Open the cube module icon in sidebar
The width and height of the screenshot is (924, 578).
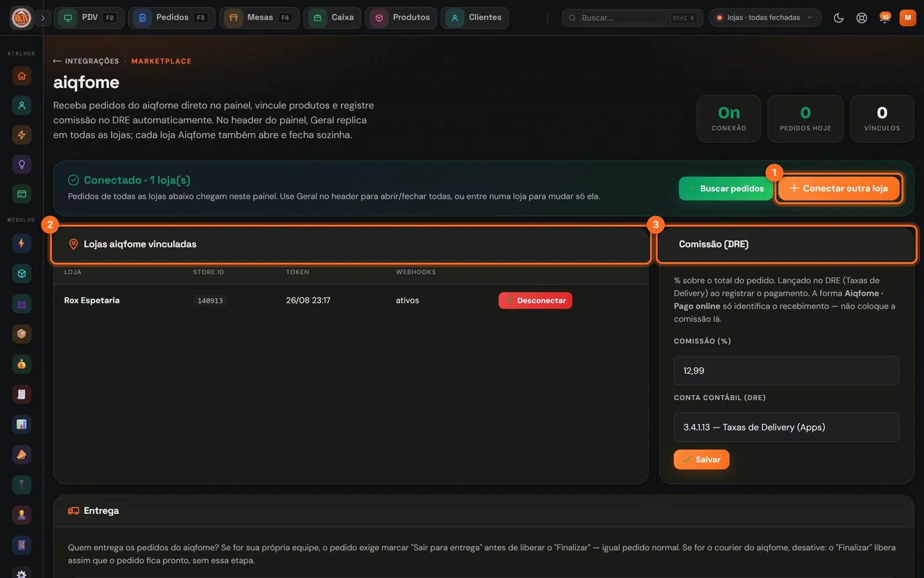(21, 273)
